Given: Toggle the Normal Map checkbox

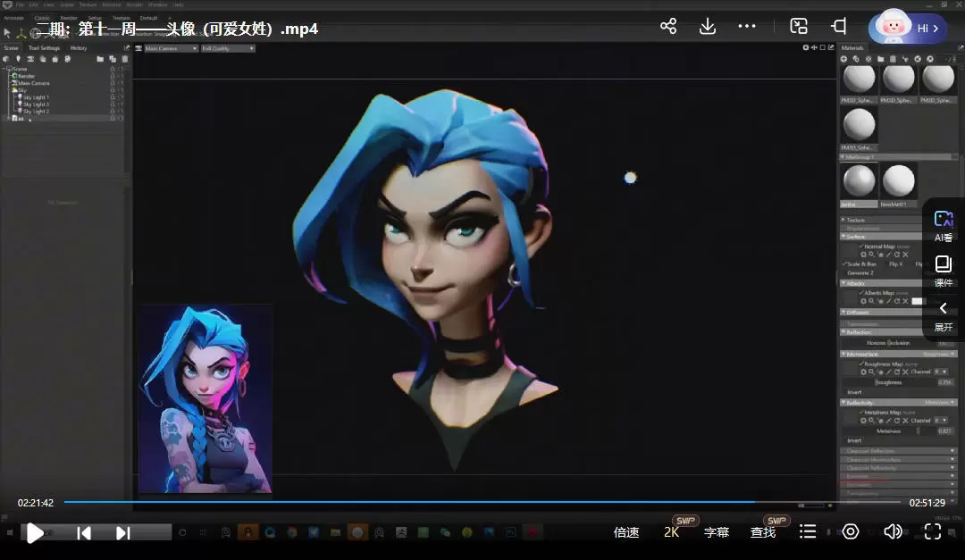Looking at the screenshot, I should click(x=861, y=247).
